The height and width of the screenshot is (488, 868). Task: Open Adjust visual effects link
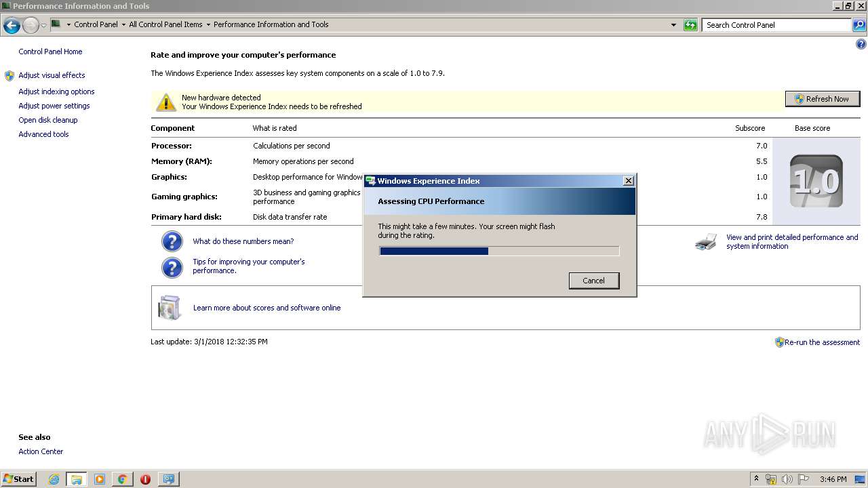pyautogui.click(x=52, y=75)
